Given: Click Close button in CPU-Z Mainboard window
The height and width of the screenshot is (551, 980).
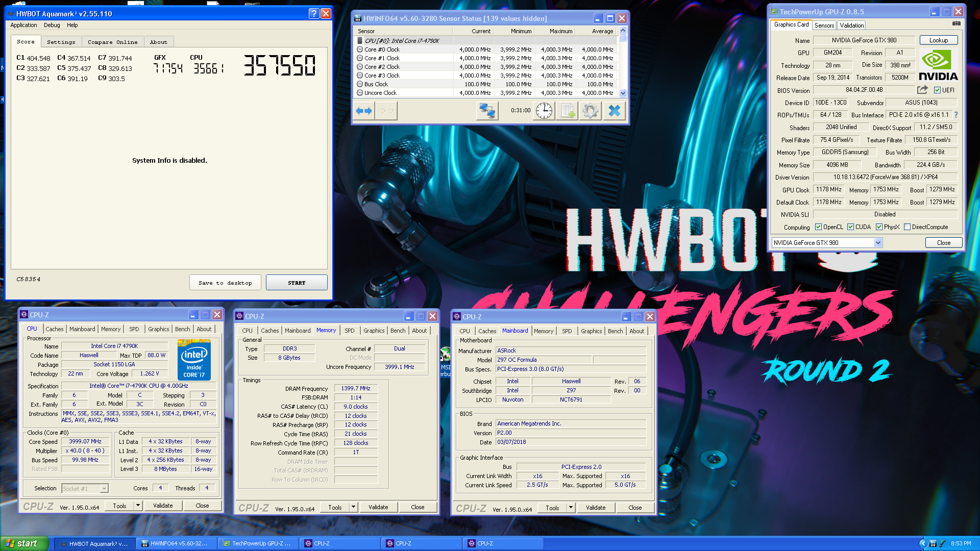Looking at the screenshot, I should coord(635,508).
